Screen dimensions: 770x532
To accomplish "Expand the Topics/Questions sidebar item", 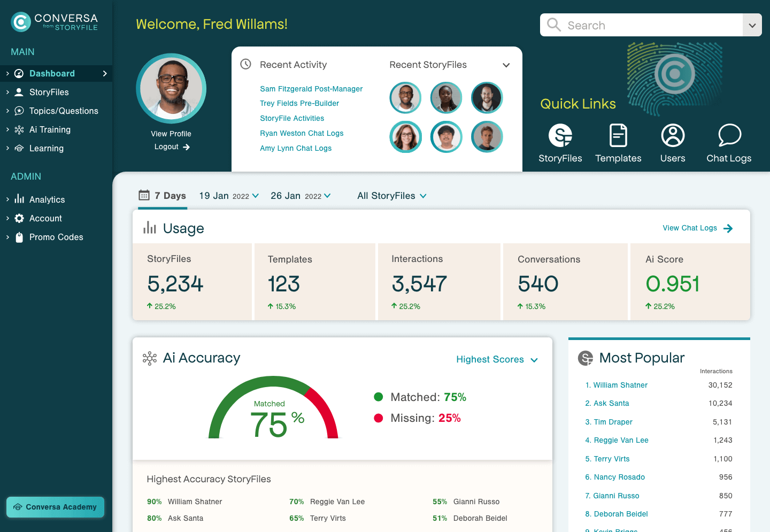I will click(x=7, y=111).
